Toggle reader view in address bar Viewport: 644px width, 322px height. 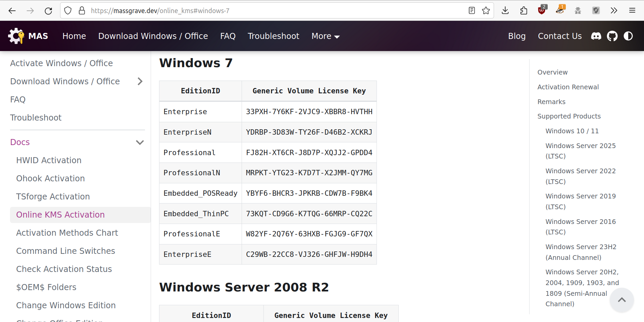pyautogui.click(x=472, y=11)
